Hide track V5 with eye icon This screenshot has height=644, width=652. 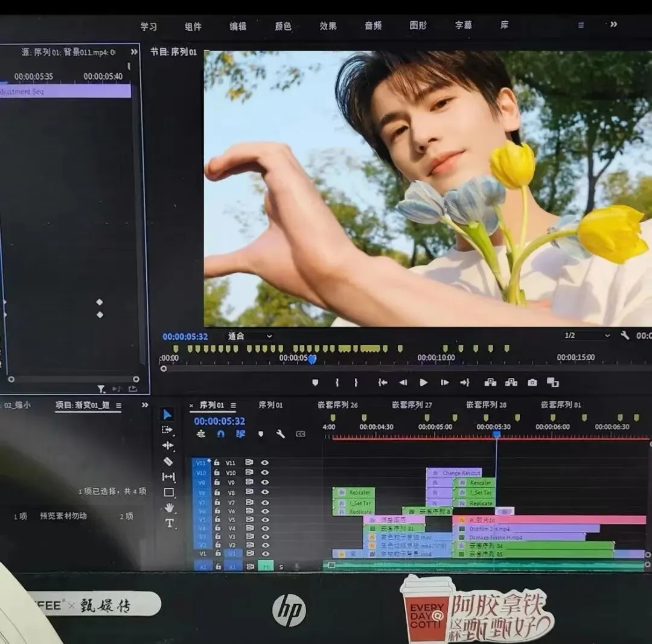tap(264, 520)
